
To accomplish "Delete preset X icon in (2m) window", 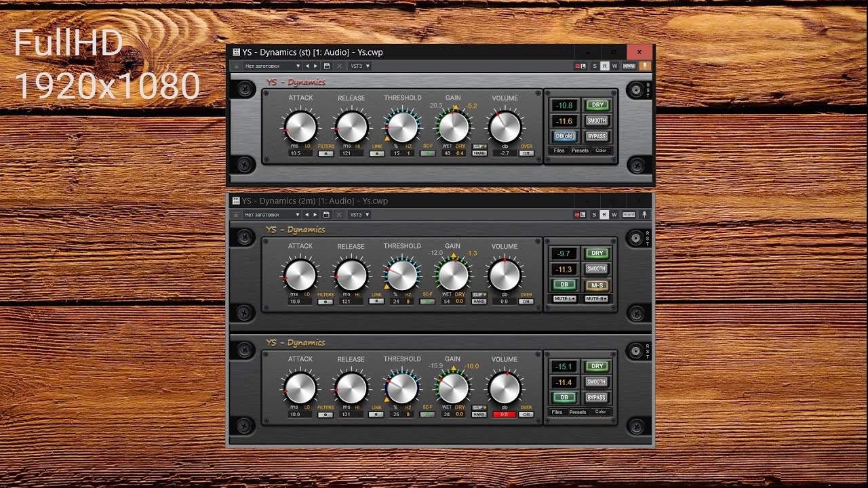I will click(339, 214).
